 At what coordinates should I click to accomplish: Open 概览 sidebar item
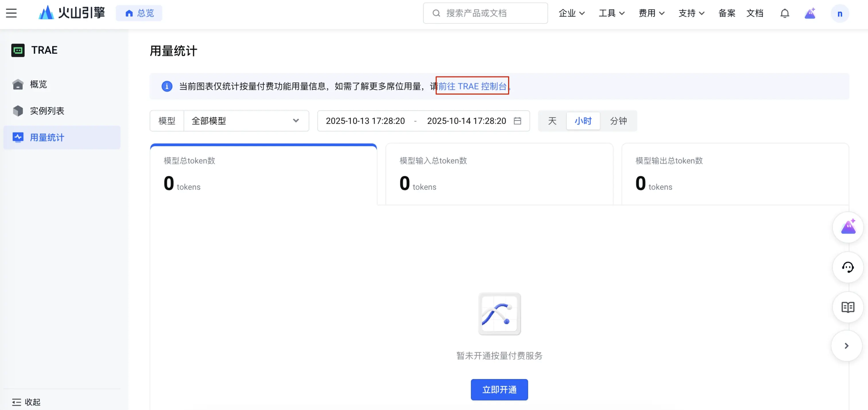click(x=38, y=84)
